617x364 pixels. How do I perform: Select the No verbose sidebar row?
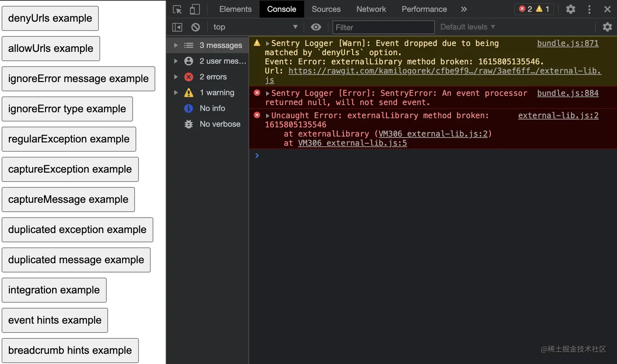click(208, 124)
